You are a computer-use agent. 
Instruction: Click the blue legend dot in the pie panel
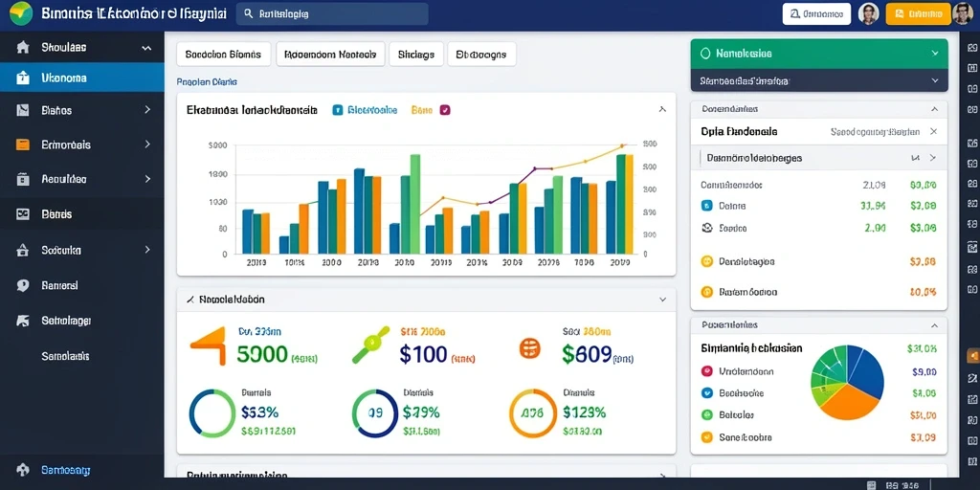point(707,393)
